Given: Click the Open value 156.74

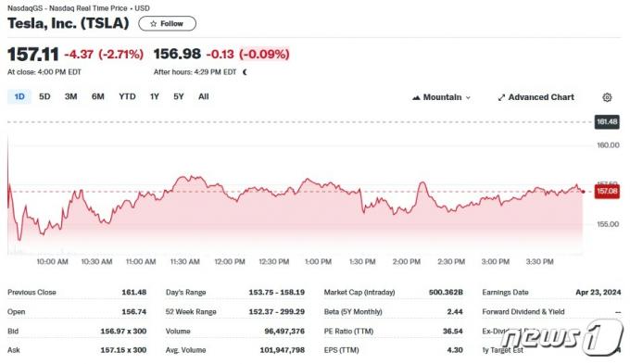Looking at the screenshot, I should tap(133, 312).
